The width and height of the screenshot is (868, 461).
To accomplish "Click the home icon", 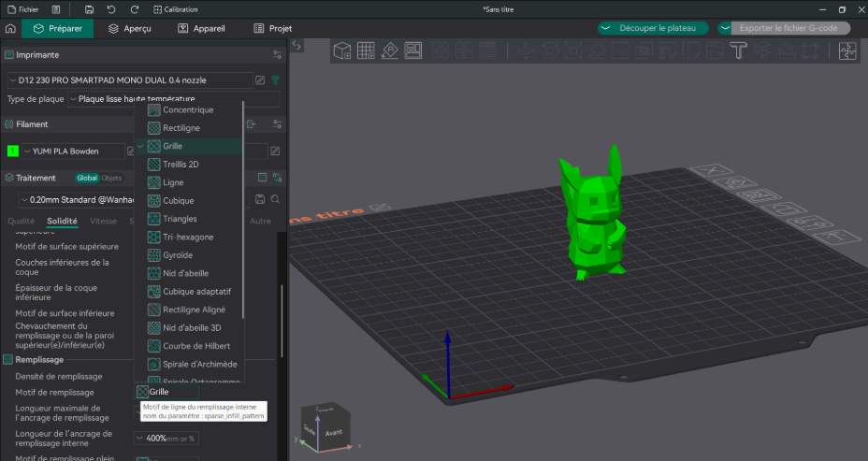I will click(10, 28).
